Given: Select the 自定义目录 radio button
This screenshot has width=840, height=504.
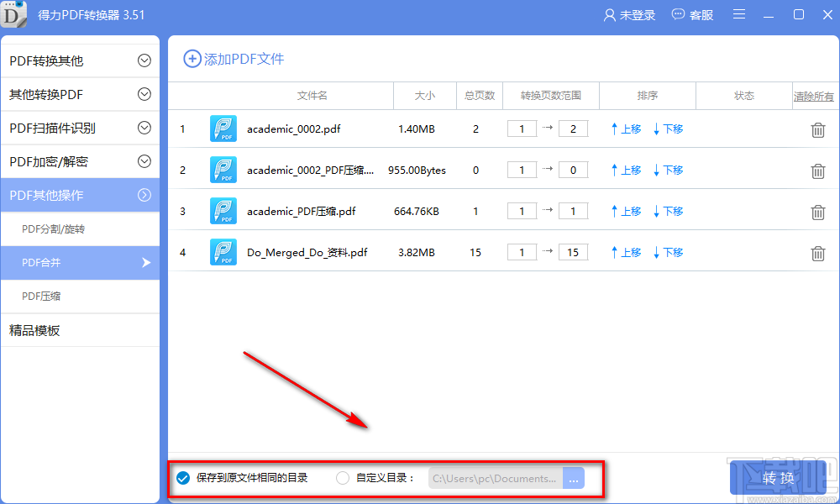Looking at the screenshot, I should tap(343, 478).
